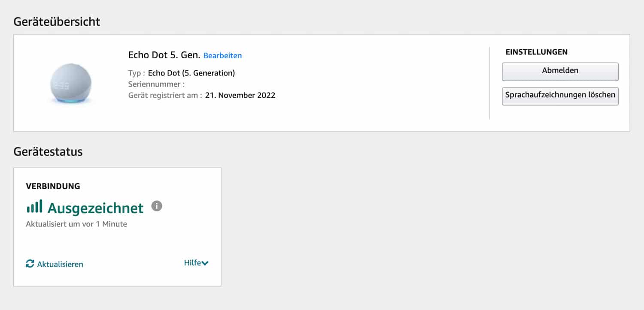Viewport: 644px width, 310px height.
Task: Click the Typ value Echo Dot (5. Generation)
Action: coord(191,73)
